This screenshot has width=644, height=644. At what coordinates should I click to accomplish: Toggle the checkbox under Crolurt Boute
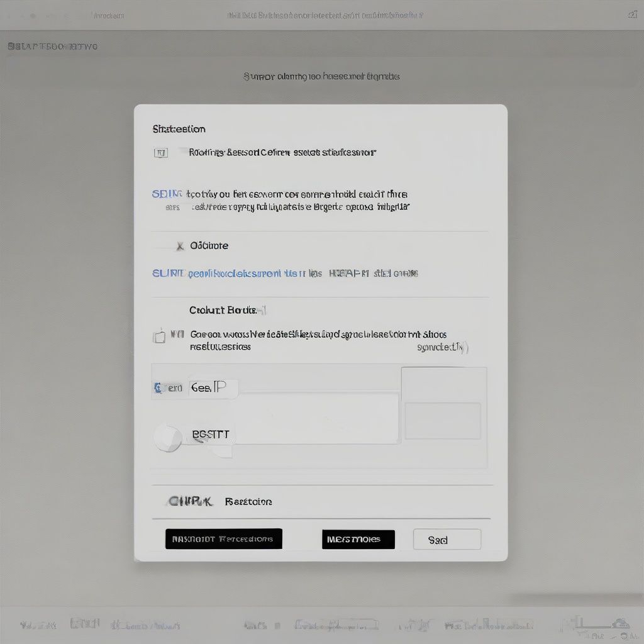tap(160, 336)
